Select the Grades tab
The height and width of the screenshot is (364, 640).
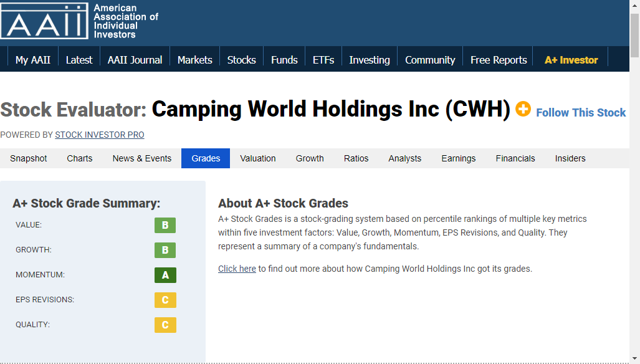tap(206, 158)
